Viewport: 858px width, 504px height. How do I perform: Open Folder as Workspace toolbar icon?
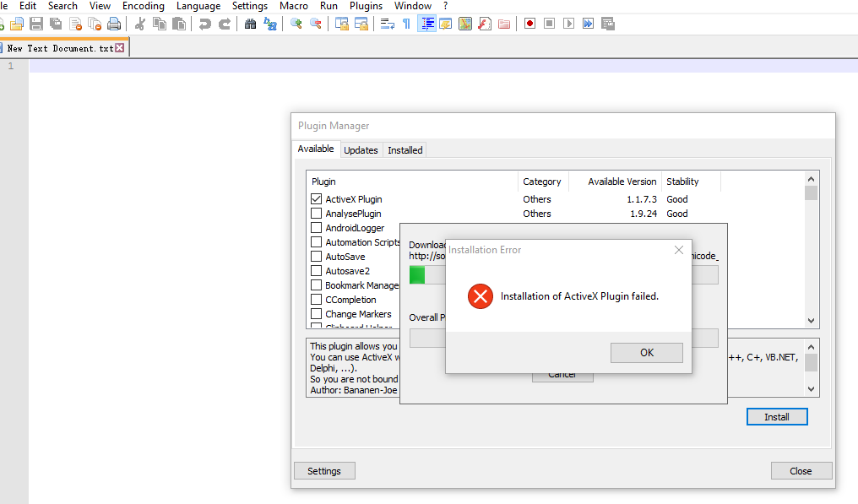[504, 24]
